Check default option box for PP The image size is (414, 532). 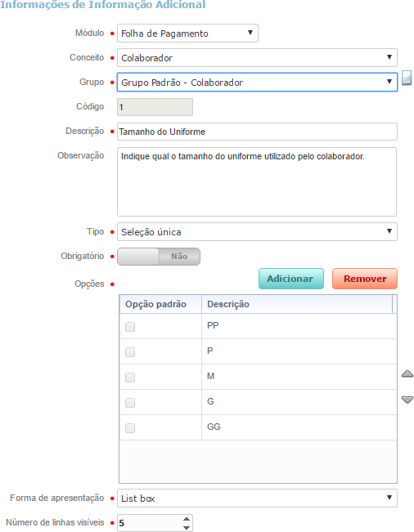130,327
